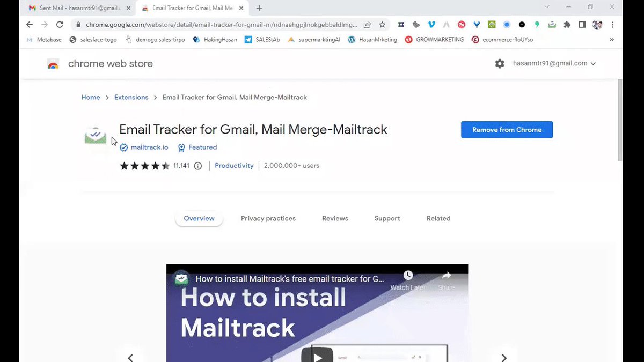644x362 pixels.
Task: View site information via lock icon
Action: coord(78,25)
